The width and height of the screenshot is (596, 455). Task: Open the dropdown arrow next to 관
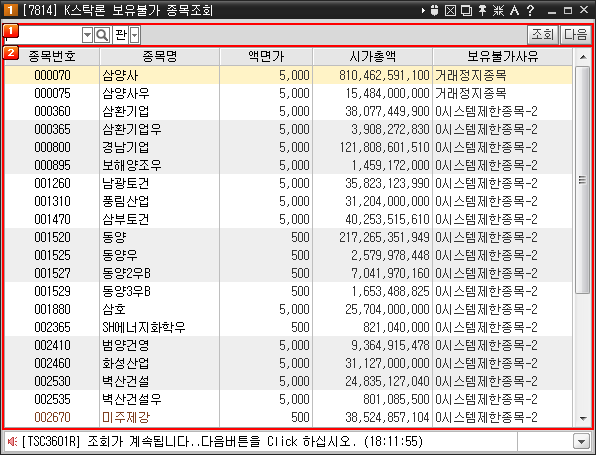pyautogui.click(x=135, y=35)
